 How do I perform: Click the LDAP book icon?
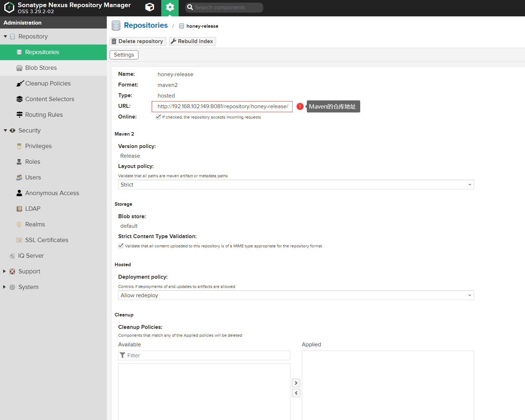[19, 209]
